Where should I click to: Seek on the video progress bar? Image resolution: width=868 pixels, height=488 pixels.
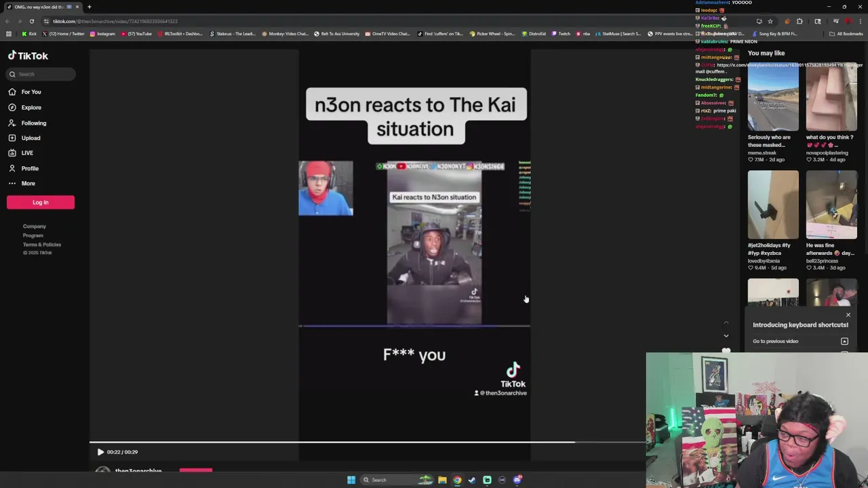(x=367, y=442)
